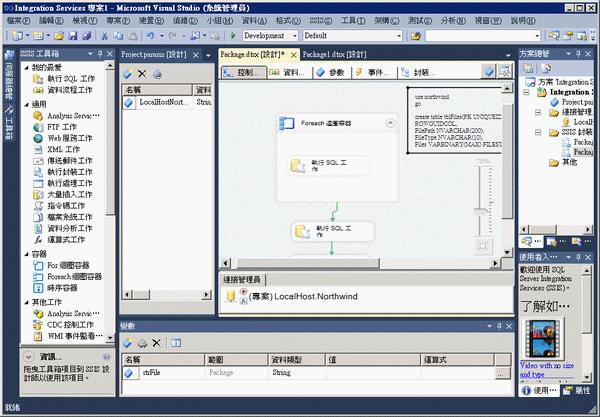This screenshot has height=417, width=600.
Task: Click the strFile value cell
Action: [373, 373]
